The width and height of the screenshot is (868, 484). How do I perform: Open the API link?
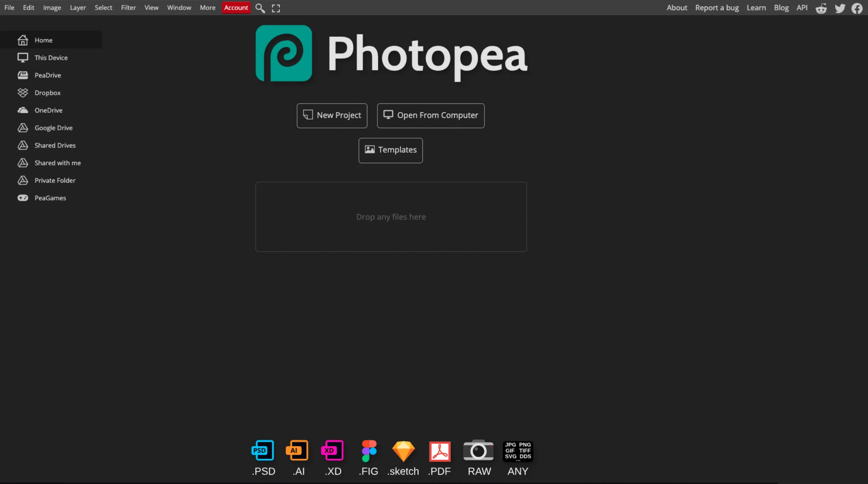coord(802,7)
